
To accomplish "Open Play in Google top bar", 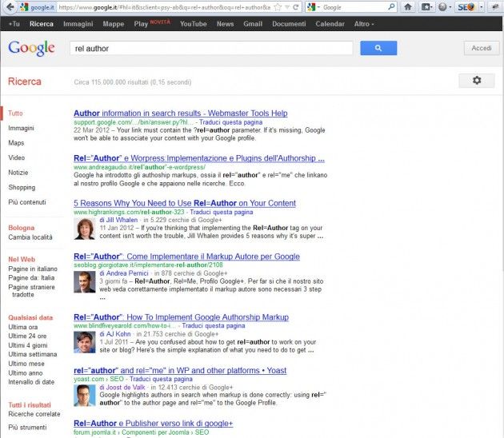I will click(x=141, y=24).
